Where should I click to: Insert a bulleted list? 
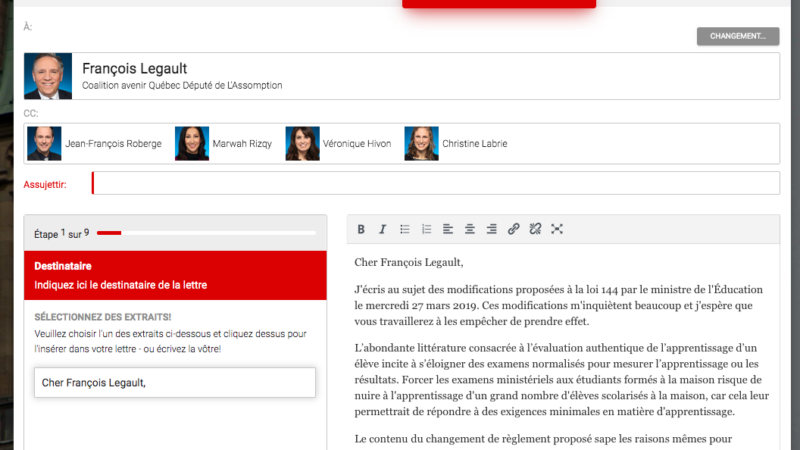[x=405, y=229]
